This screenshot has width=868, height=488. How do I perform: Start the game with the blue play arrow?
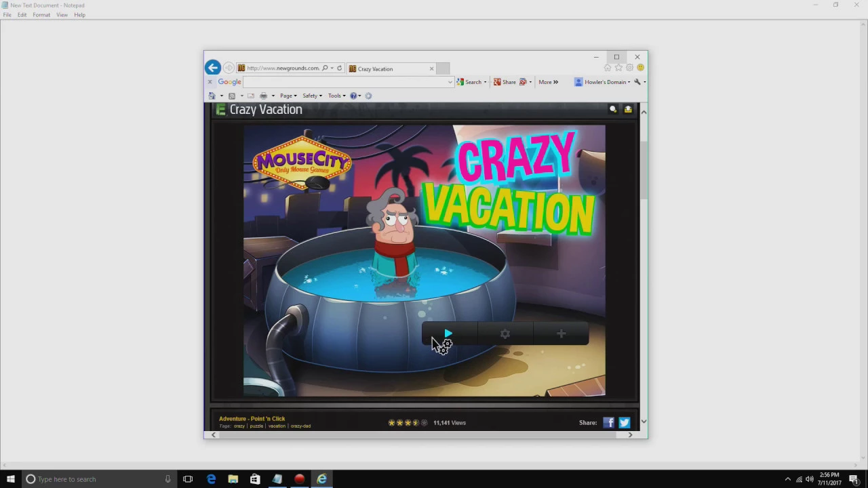pos(449,333)
